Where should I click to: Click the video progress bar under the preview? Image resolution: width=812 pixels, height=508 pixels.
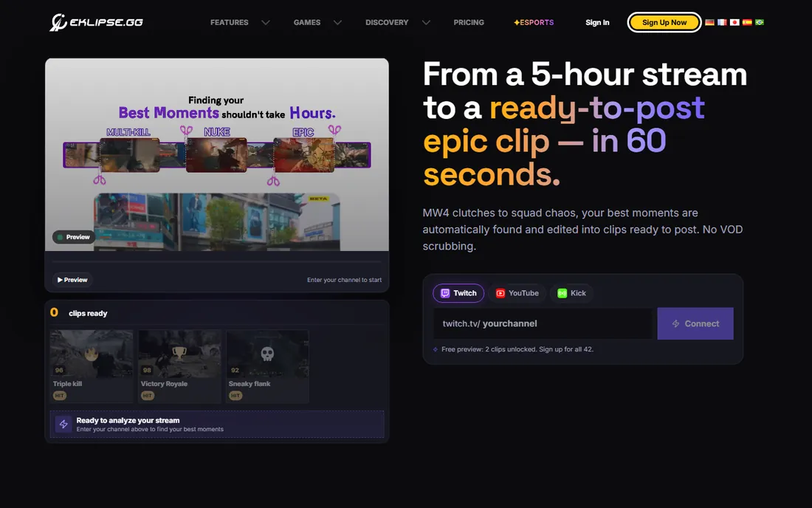(217, 262)
